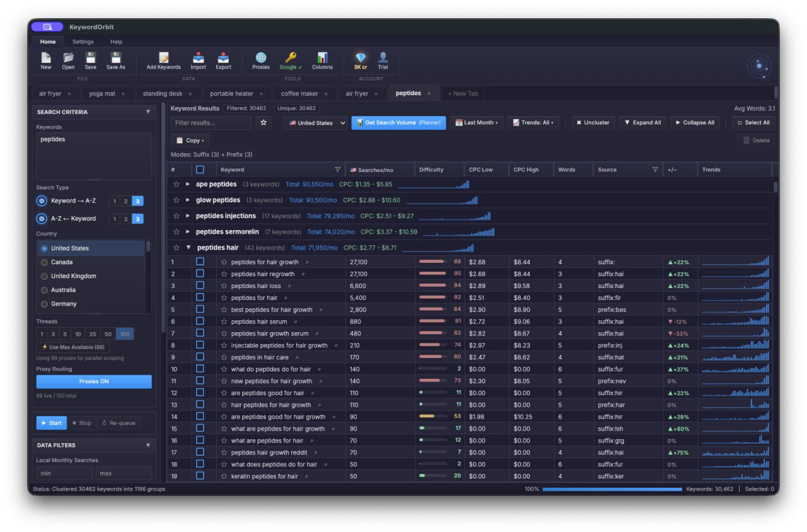
Task: Open the Copy dropdown
Action: point(190,141)
